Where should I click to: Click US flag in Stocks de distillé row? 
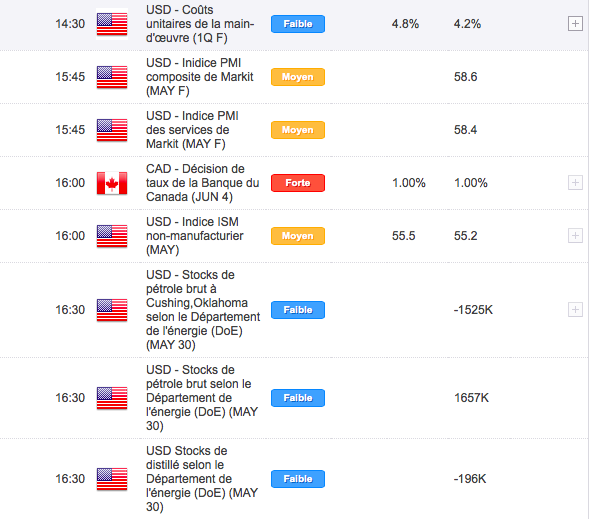coord(112,479)
